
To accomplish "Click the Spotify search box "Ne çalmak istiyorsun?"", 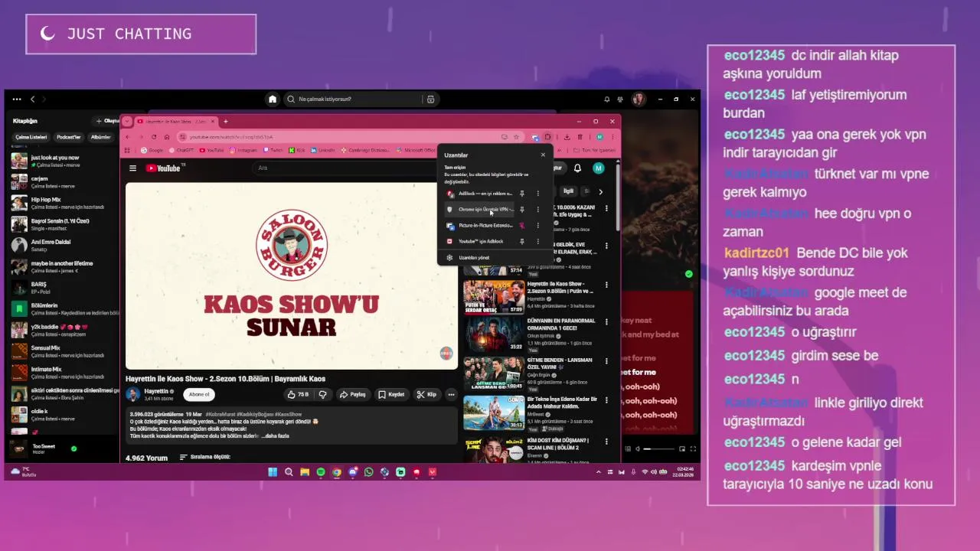I will click(x=353, y=99).
